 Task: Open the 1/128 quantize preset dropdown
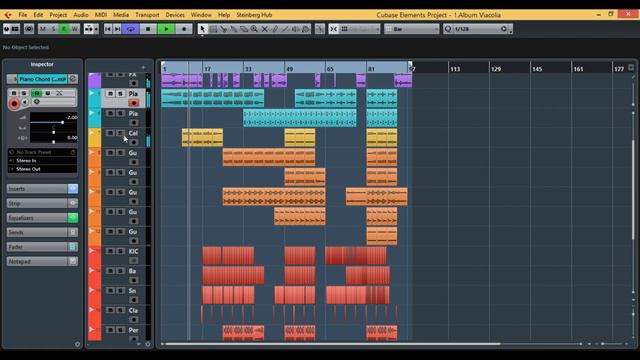tap(480, 29)
